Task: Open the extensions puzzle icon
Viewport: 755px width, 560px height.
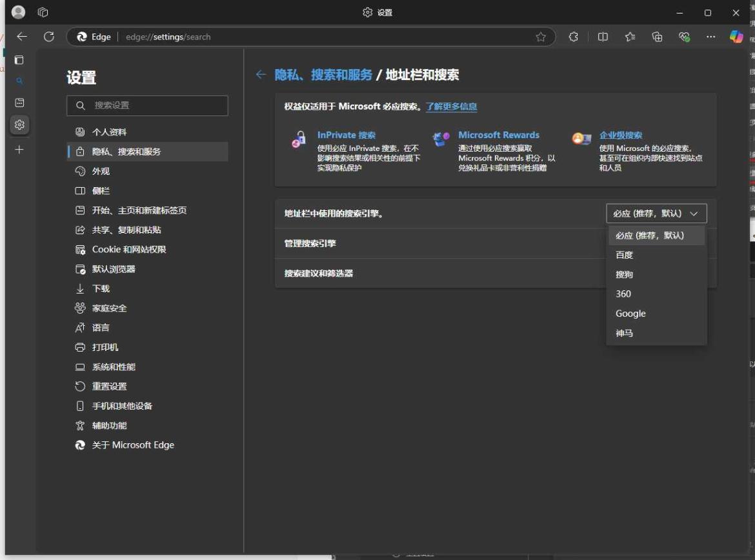Action: tap(573, 37)
